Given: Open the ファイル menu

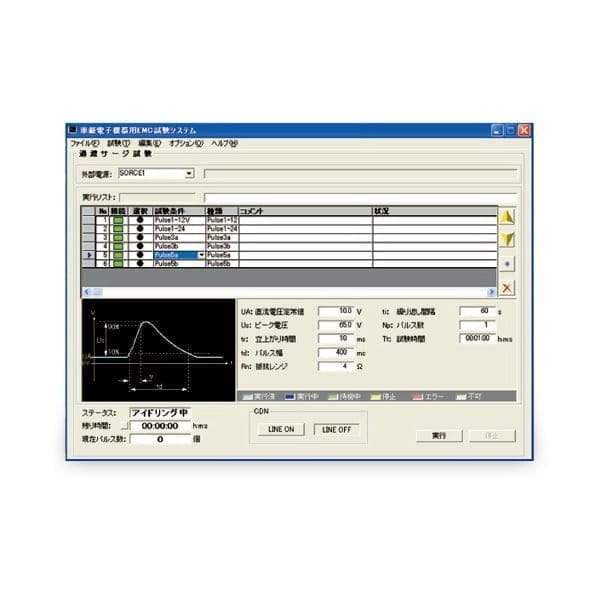Looking at the screenshot, I should 85,143.
